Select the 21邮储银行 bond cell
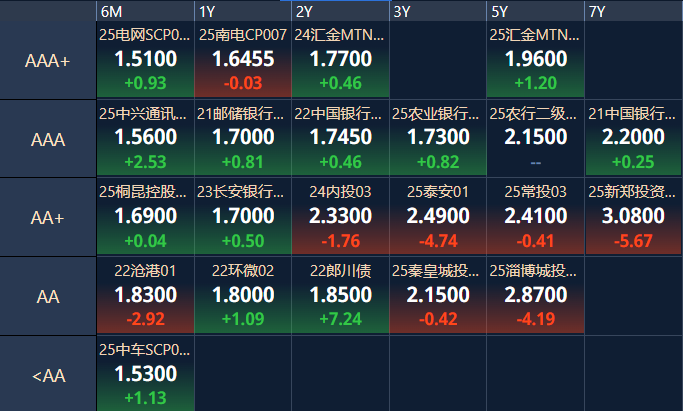 (243, 138)
